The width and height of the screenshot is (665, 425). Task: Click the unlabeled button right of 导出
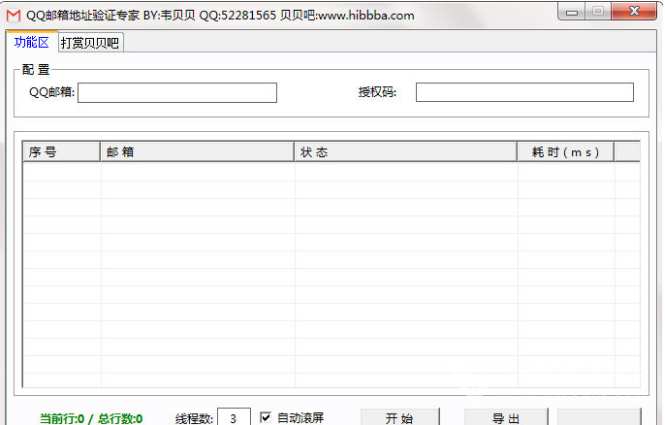pos(599,417)
